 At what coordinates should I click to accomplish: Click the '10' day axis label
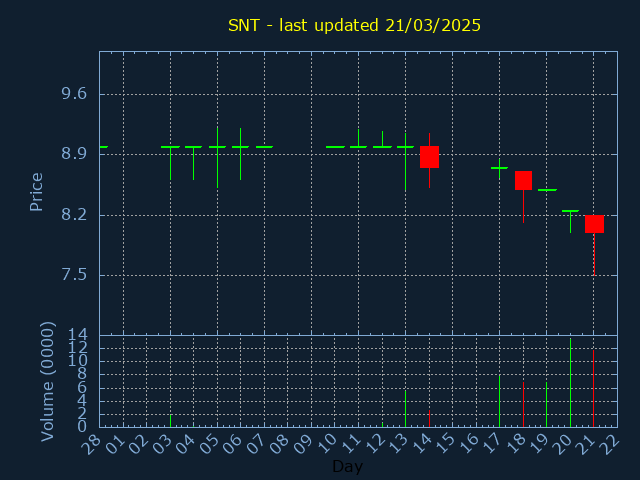click(x=327, y=444)
